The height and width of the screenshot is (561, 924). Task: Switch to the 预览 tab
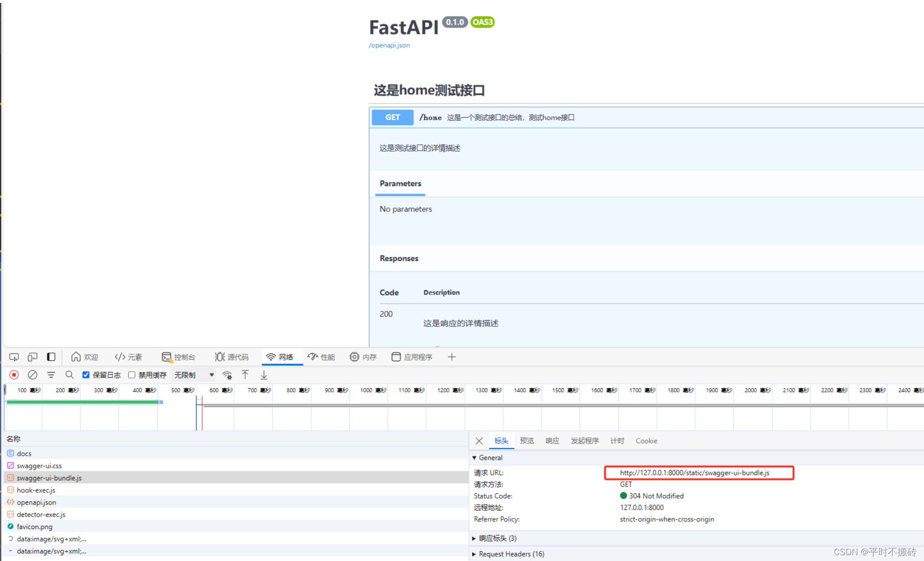point(526,441)
